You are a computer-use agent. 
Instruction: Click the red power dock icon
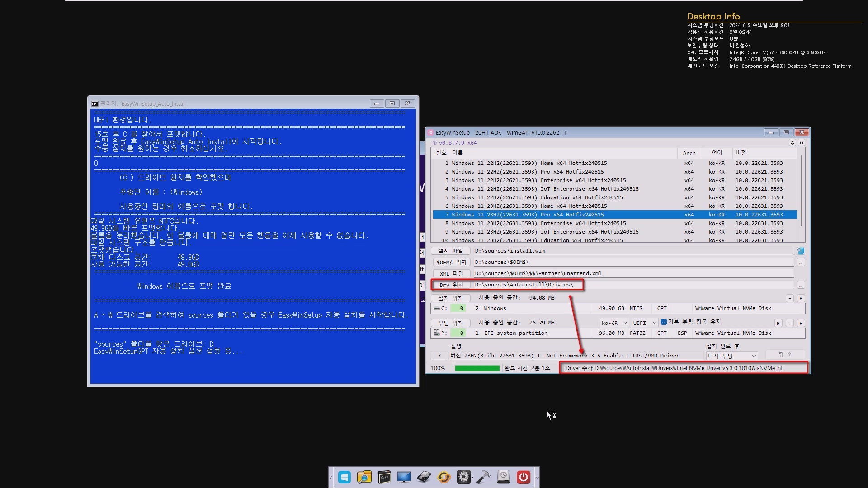(523, 477)
